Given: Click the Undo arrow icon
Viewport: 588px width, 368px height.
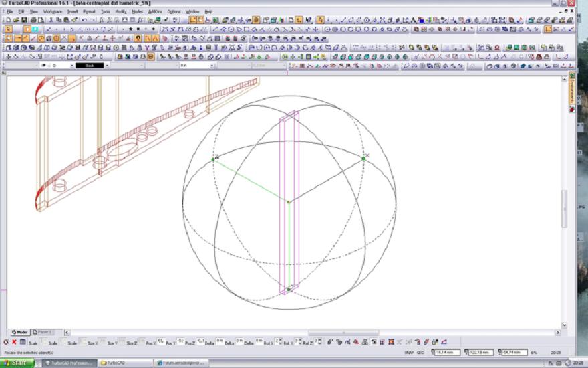Looking at the screenshot, I should (85, 21).
